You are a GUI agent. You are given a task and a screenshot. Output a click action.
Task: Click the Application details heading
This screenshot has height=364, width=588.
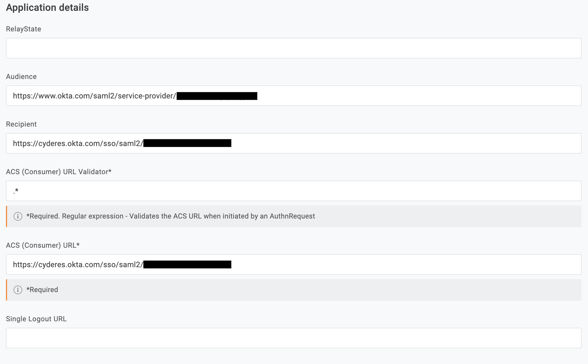click(47, 8)
